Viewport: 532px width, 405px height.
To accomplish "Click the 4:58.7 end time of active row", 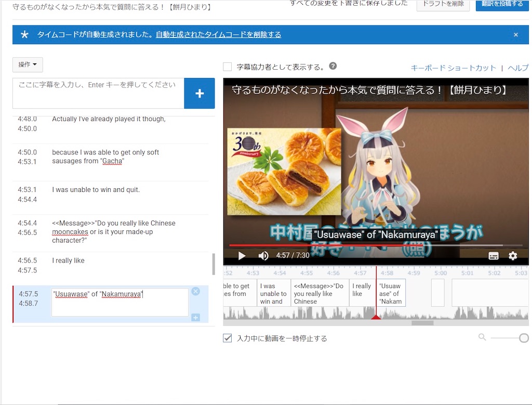I will (x=29, y=303).
